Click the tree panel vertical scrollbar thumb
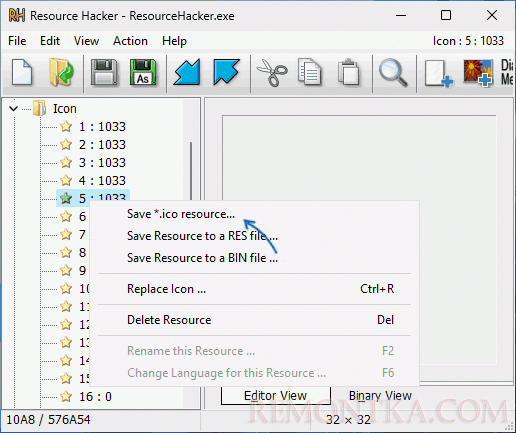This screenshot has height=433, width=516. pyautogui.click(x=191, y=171)
